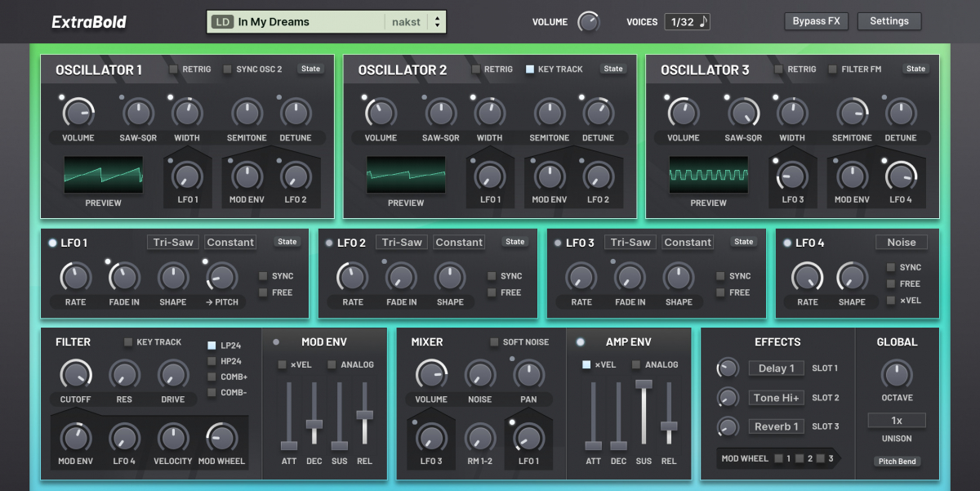Open Oscillator 1 State menu

(x=310, y=69)
